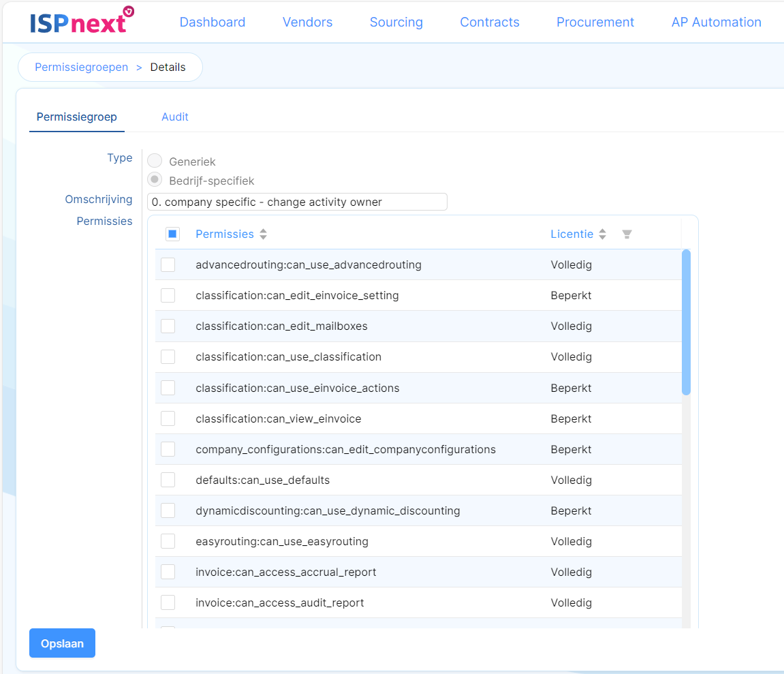The height and width of the screenshot is (674, 784).
Task: Check classification:can_use_einvoice_actions checkbox
Action: coord(168,388)
